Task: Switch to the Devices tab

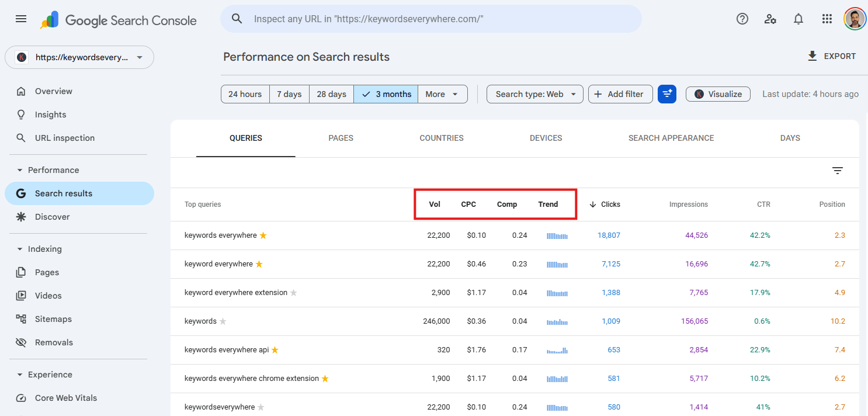Action: tap(546, 138)
